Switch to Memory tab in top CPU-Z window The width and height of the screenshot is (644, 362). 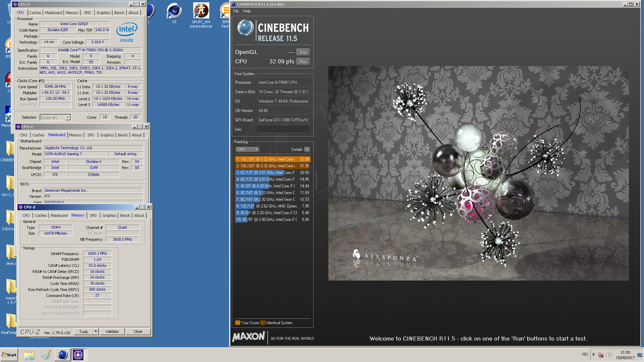coord(72,13)
